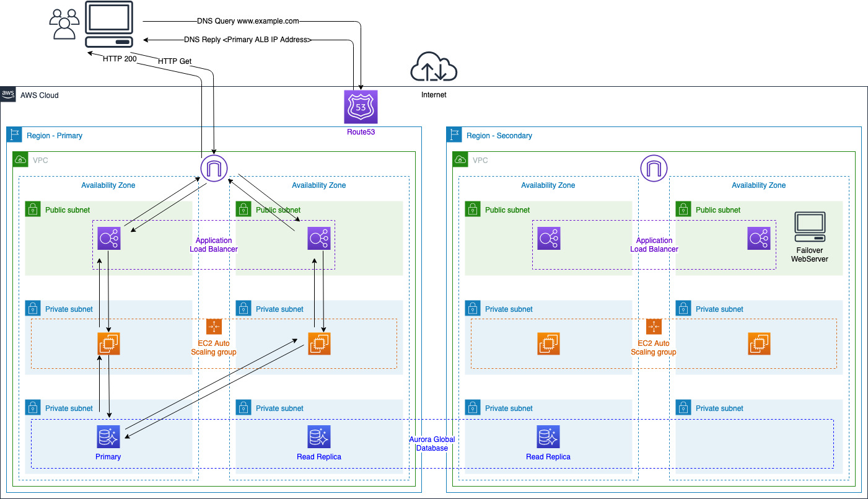Screen dimensions: 868x499
Task: Click the load balancer icon beside Failover WebServer
Action: coord(759,238)
